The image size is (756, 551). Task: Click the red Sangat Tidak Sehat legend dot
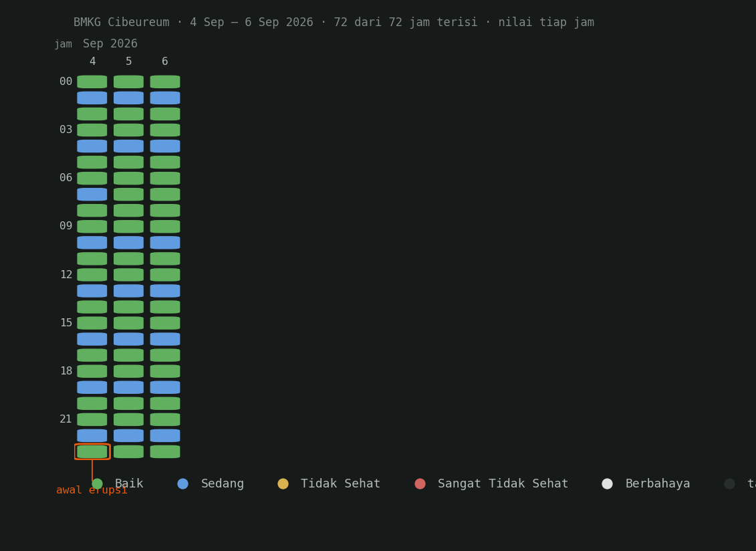(420, 483)
